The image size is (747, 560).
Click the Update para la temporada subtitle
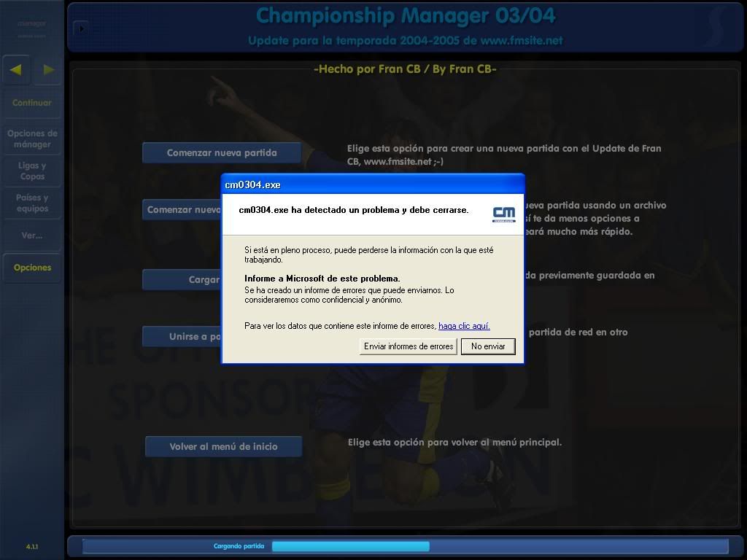[406, 41]
